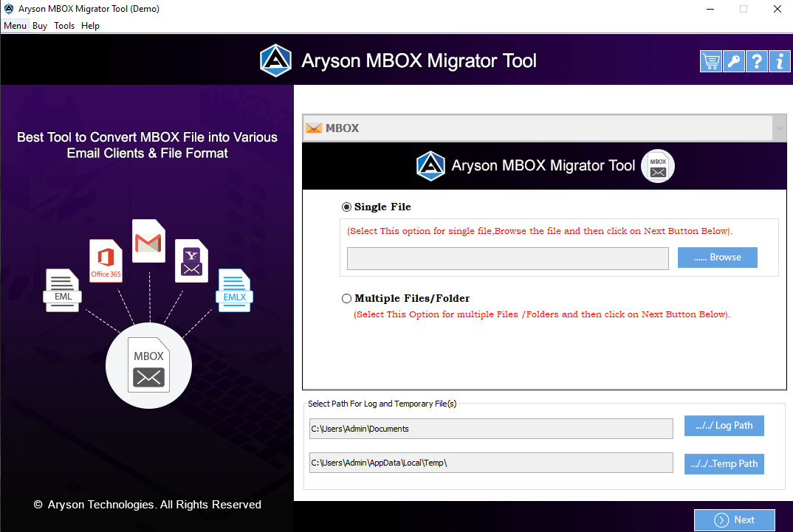Click the red single file instruction text
Image resolution: width=793 pixels, height=532 pixels.
click(540, 232)
